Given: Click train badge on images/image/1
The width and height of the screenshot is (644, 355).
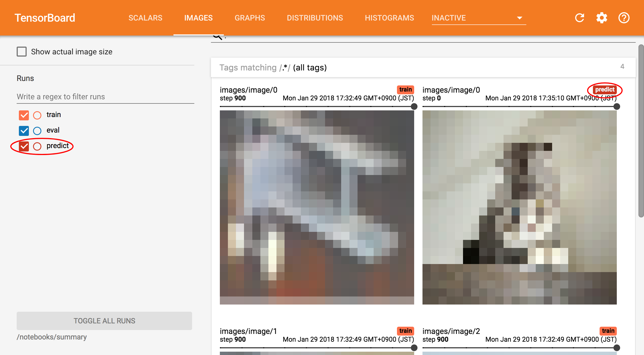Looking at the screenshot, I should tap(405, 331).
